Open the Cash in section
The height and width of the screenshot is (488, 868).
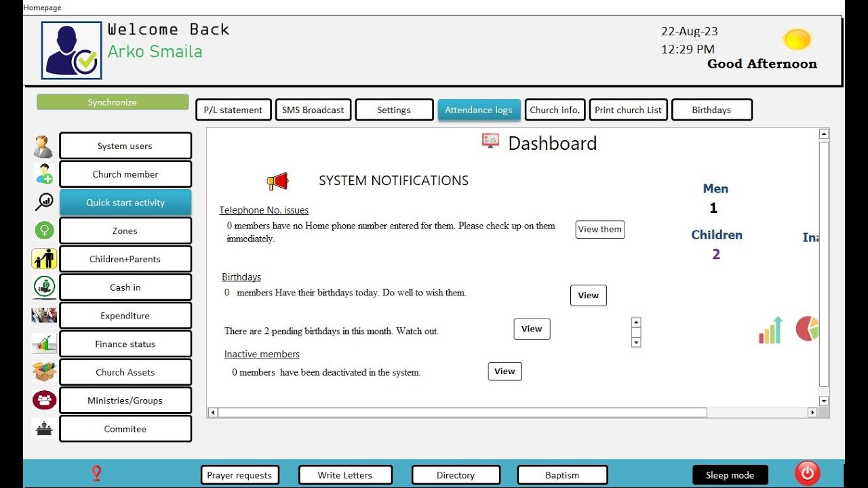coord(125,287)
